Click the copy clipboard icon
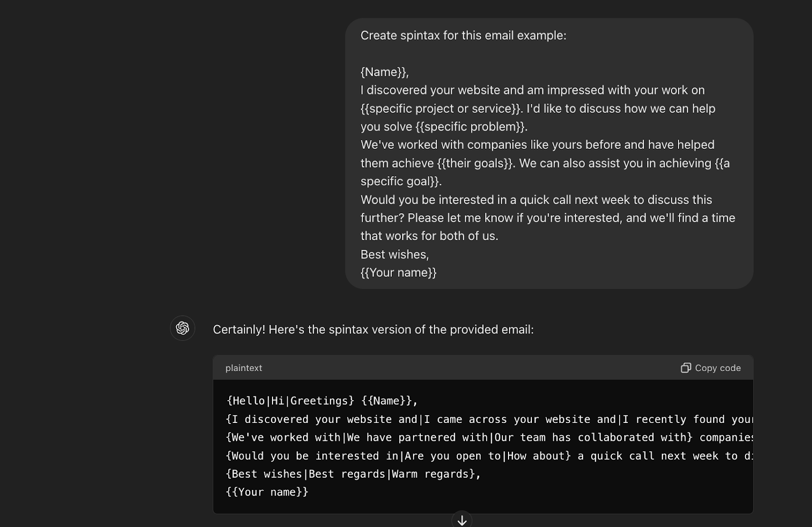 pos(686,368)
